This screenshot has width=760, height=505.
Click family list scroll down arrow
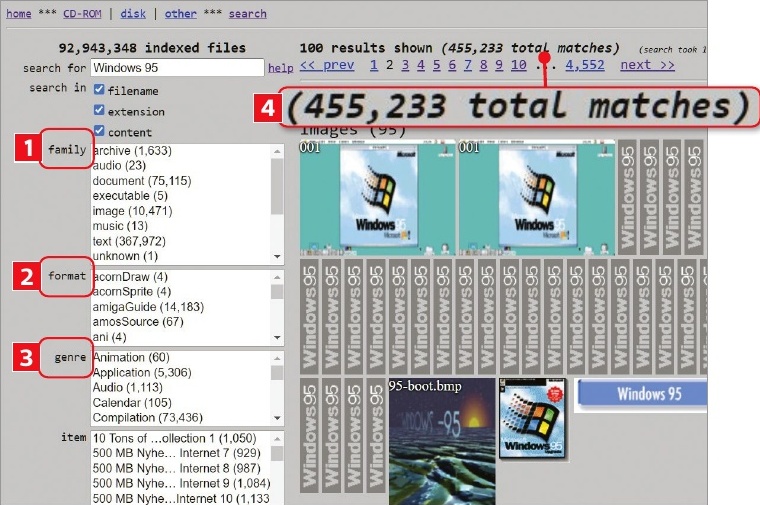[277, 256]
